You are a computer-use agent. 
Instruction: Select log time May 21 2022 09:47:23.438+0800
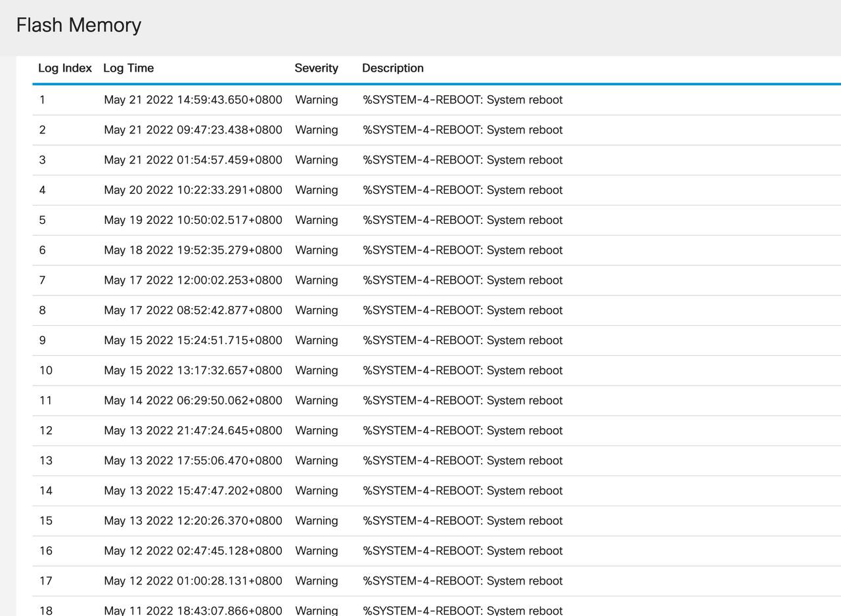(x=193, y=130)
